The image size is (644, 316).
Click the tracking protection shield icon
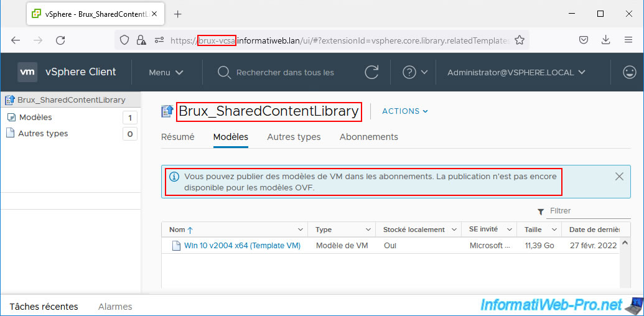coord(124,40)
